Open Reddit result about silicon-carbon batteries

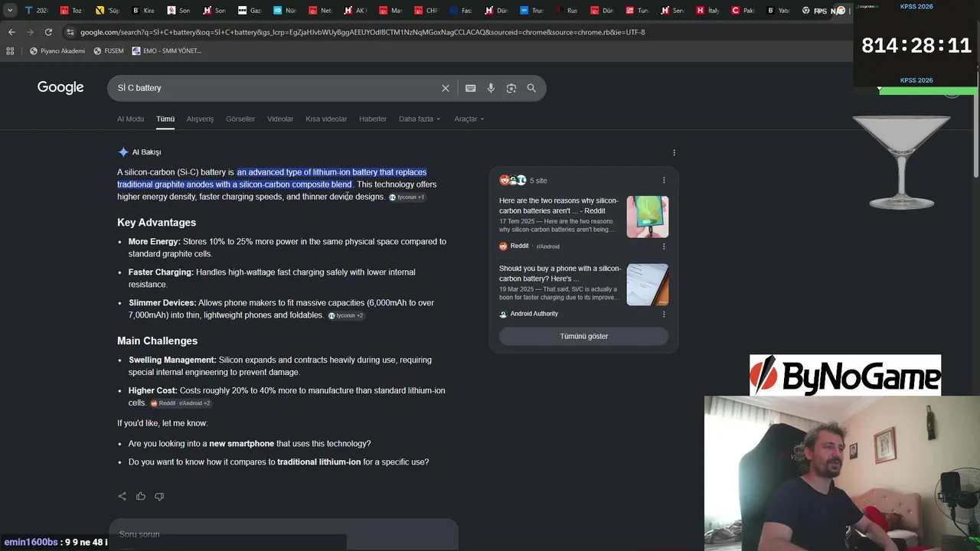(559, 206)
